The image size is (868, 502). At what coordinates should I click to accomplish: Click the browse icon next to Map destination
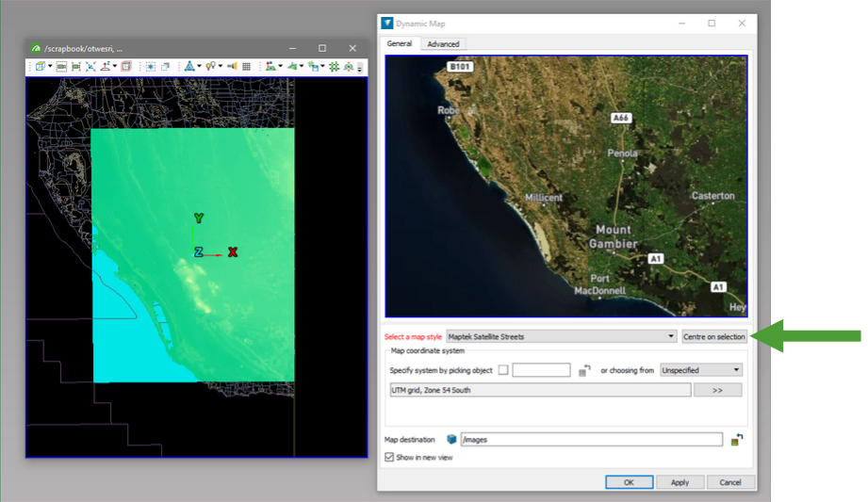pyautogui.click(x=737, y=439)
